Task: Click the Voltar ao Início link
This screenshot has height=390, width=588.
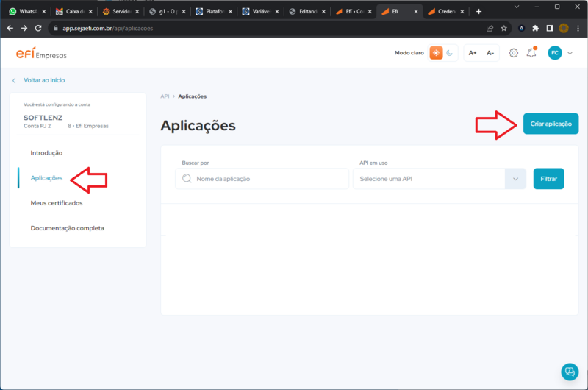Action: (44, 80)
